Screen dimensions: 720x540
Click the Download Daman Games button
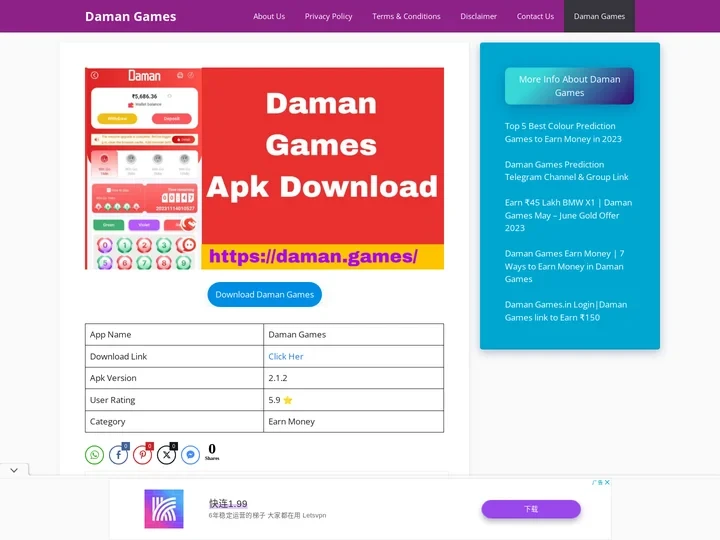coord(265,294)
